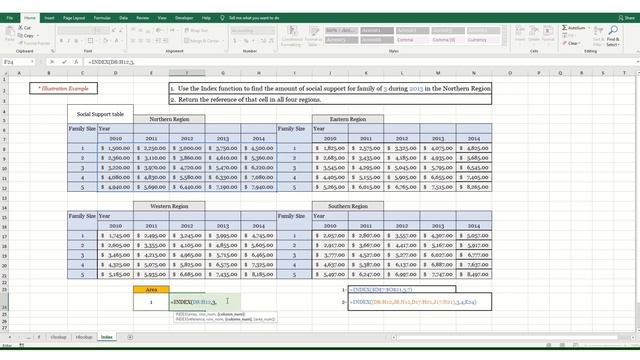Click Format Painter
The height and width of the screenshot is (360, 640).
coord(34,43)
